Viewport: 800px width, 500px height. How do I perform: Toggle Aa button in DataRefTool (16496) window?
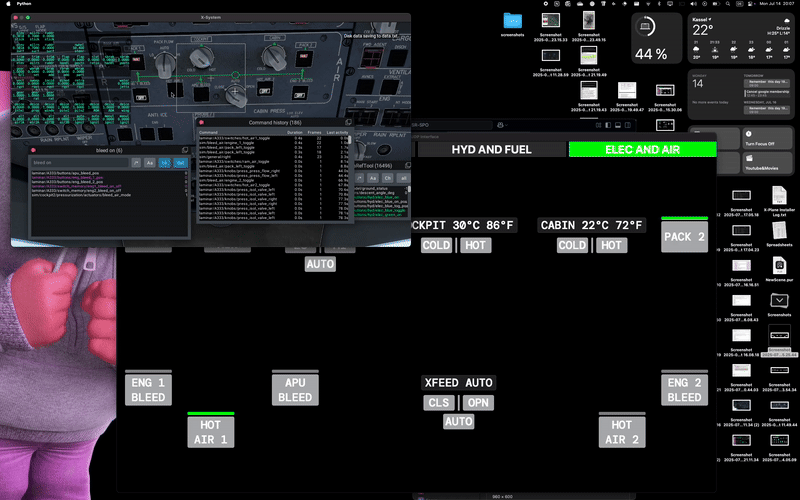[373, 178]
